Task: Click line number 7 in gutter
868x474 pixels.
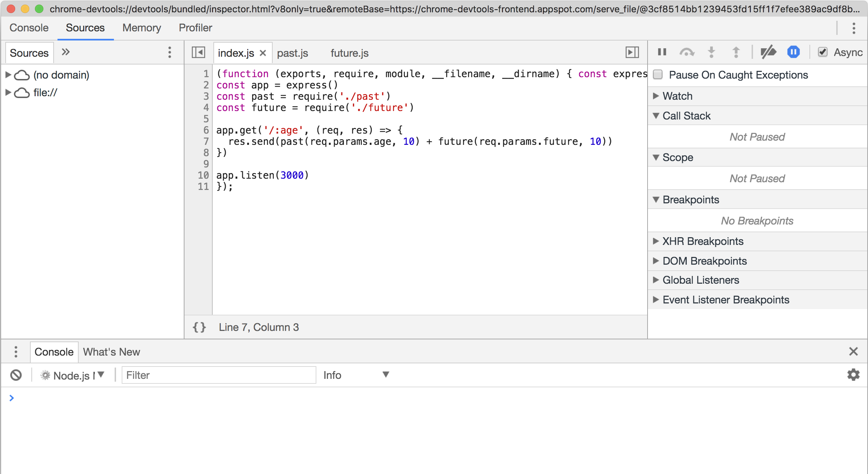Action: (x=206, y=141)
